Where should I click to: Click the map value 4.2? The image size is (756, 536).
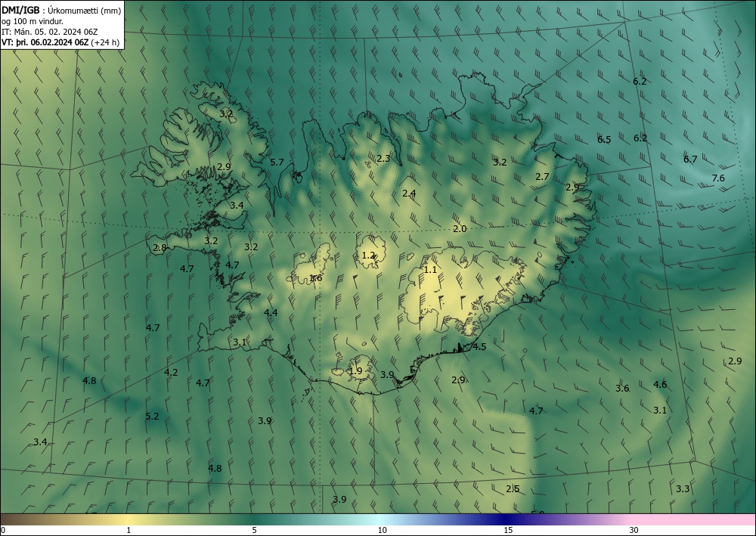(x=171, y=372)
